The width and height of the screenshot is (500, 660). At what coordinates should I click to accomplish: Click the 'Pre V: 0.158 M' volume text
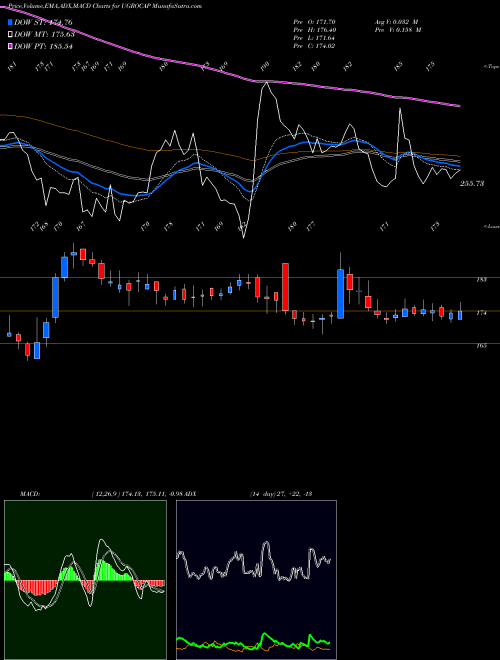point(397,30)
